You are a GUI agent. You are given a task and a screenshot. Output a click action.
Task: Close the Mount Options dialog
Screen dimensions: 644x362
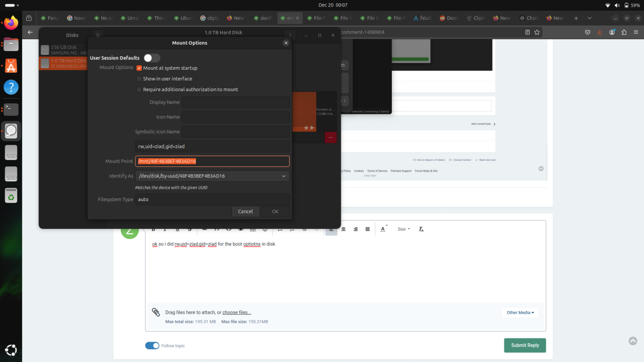286,43
